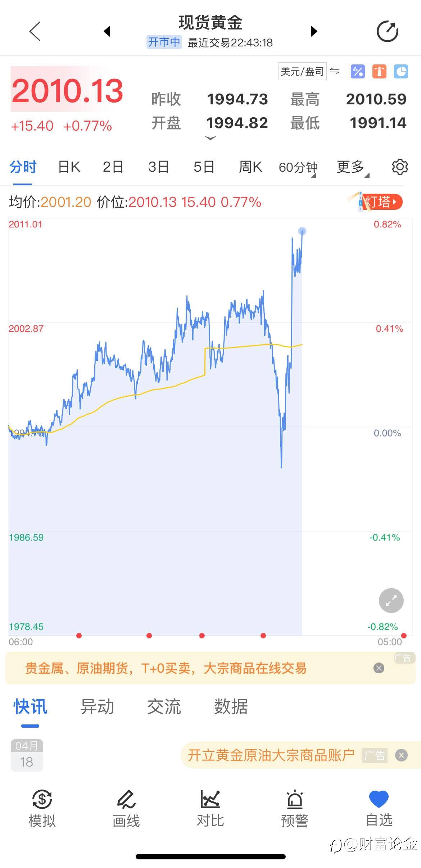The width and height of the screenshot is (421, 868).
Task: Tap the latest price point on chart
Action: pyautogui.click(x=302, y=231)
